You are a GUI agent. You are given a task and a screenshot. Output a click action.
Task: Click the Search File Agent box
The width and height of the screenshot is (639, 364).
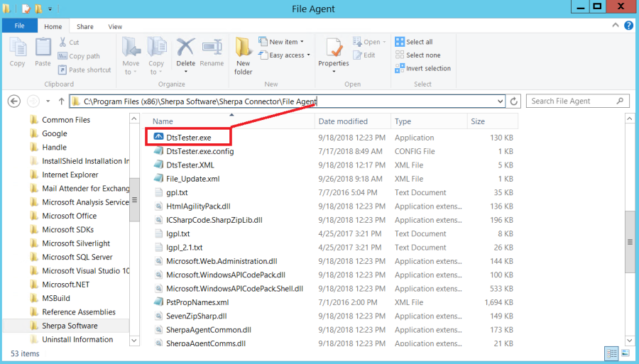tap(575, 101)
